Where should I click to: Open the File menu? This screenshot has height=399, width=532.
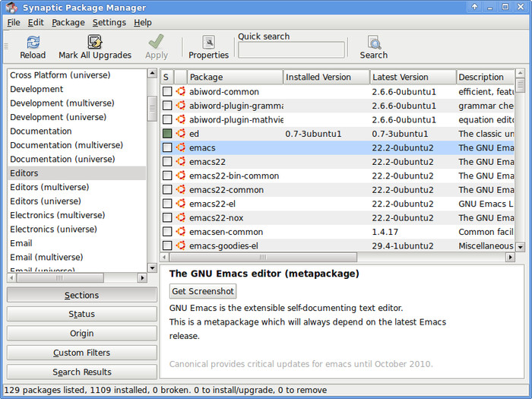(14, 22)
